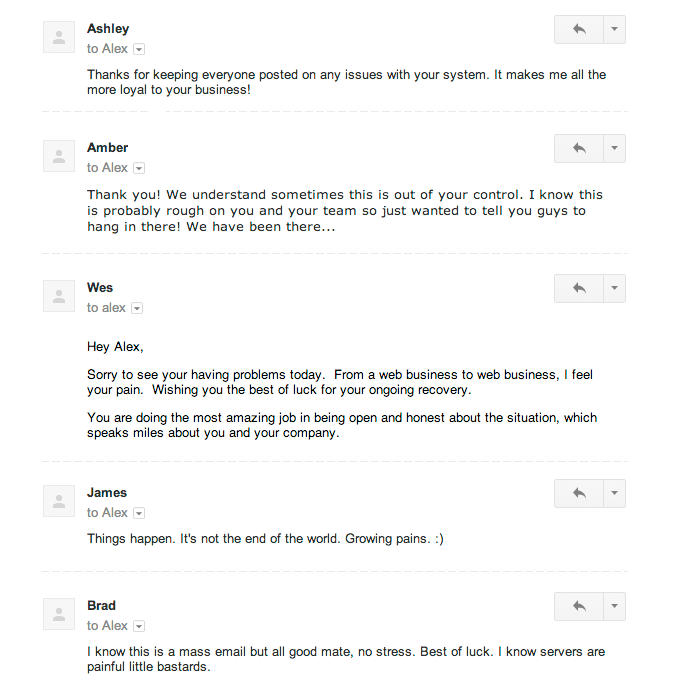Click Ashley's profile avatar placeholder
Image resolution: width=690 pixels, height=690 pixels.
(x=59, y=37)
